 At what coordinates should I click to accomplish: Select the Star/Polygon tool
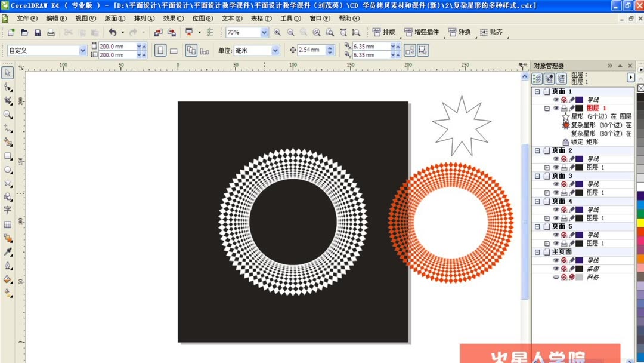(x=8, y=183)
